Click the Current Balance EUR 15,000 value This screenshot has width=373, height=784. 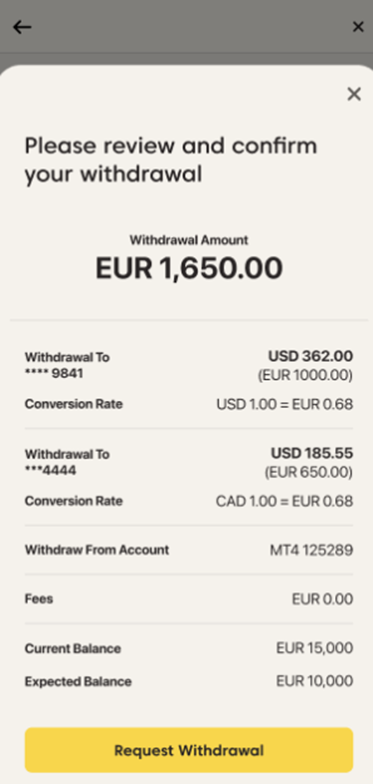(x=314, y=648)
